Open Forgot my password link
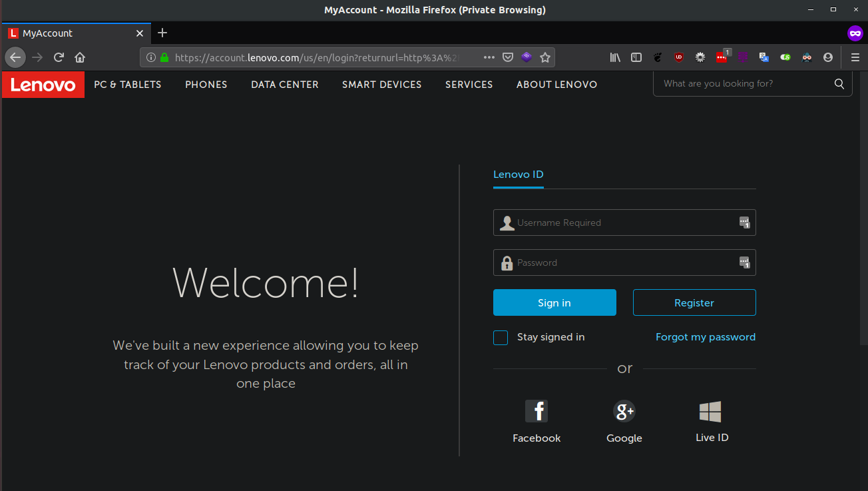 [706, 337]
